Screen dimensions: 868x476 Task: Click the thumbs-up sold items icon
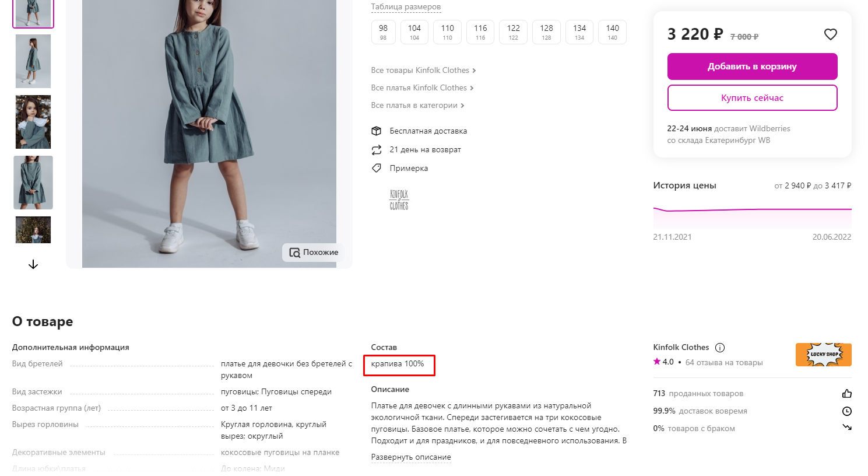pos(847,394)
